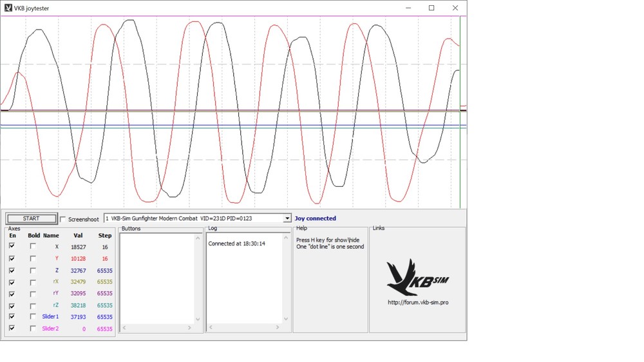Enable Bold for the Z axis
The height and width of the screenshot is (362, 644).
pyautogui.click(x=33, y=271)
